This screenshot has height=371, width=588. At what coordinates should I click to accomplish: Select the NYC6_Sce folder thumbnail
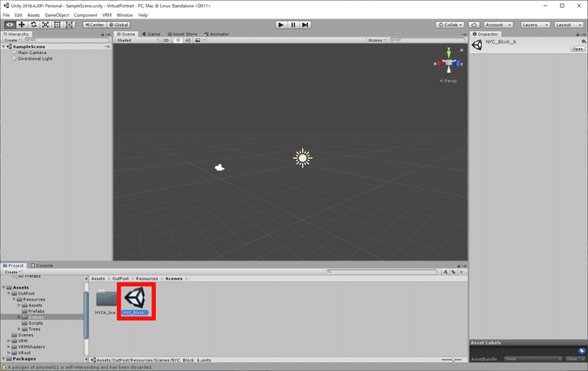tap(106, 301)
